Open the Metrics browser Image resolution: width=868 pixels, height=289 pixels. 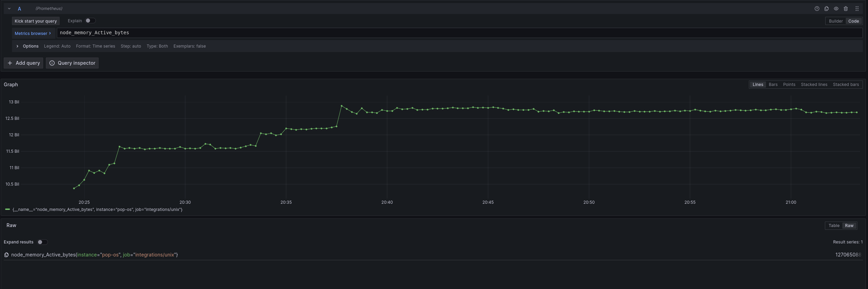click(x=33, y=33)
